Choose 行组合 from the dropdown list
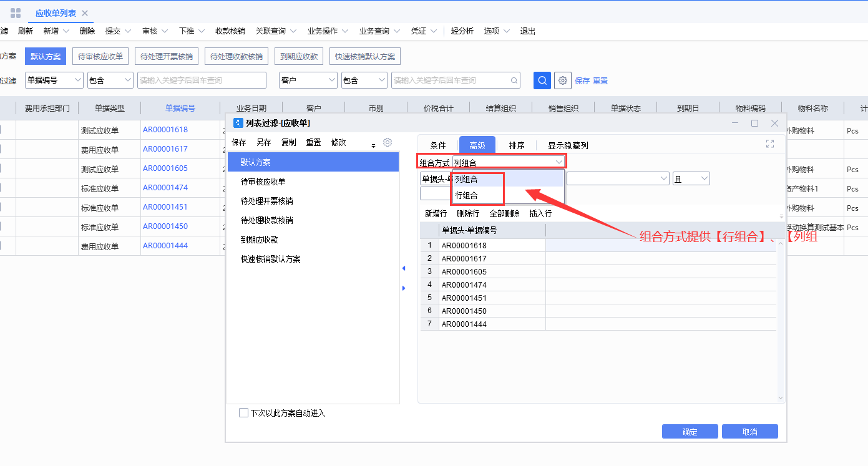This screenshot has height=466, width=868. (x=509, y=195)
